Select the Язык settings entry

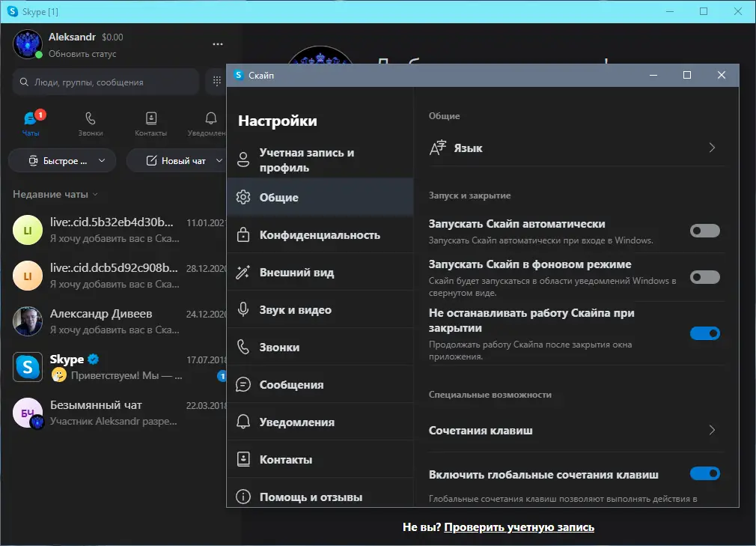pyautogui.click(x=575, y=148)
